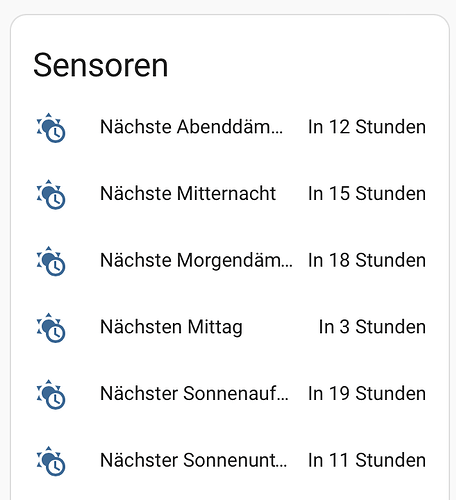Click the 'In 19 Stunden' value
Screen dimensions: 456x500
point(367,394)
